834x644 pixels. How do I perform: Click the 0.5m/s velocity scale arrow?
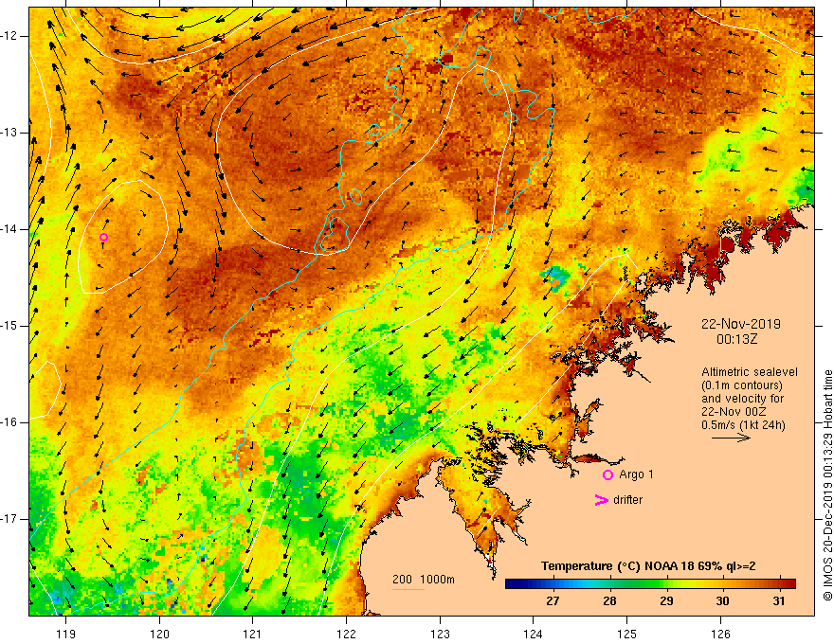coord(732,438)
